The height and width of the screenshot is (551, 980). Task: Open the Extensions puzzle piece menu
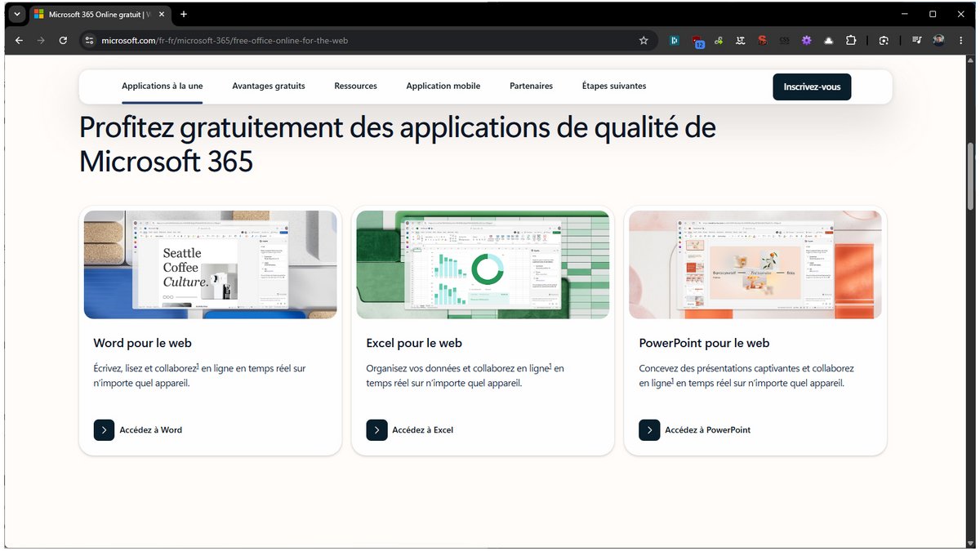click(851, 40)
